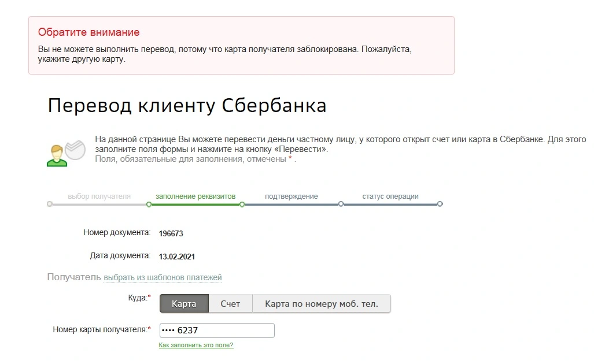Select the Карта recipient option
The width and height of the screenshot is (594, 364).
184,303
